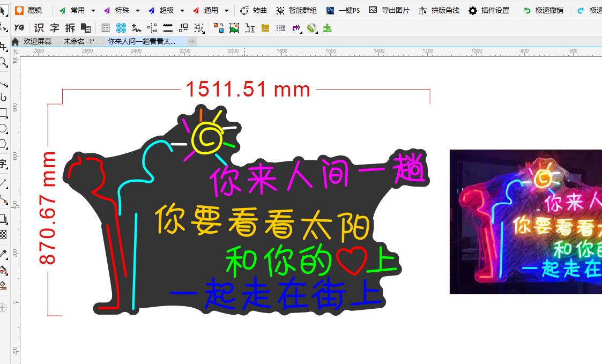Image resolution: width=602 pixels, height=364 pixels.
Task: Select the Connector tool
Action: (3, 199)
